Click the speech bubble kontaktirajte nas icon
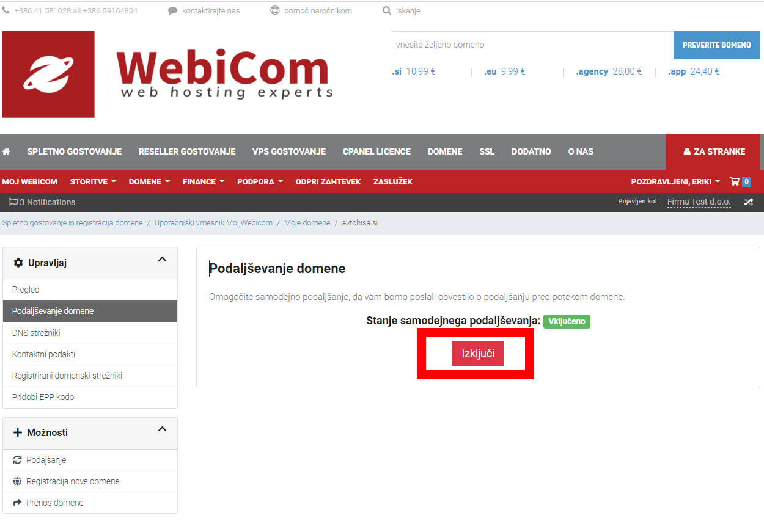 tap(173, 10)
